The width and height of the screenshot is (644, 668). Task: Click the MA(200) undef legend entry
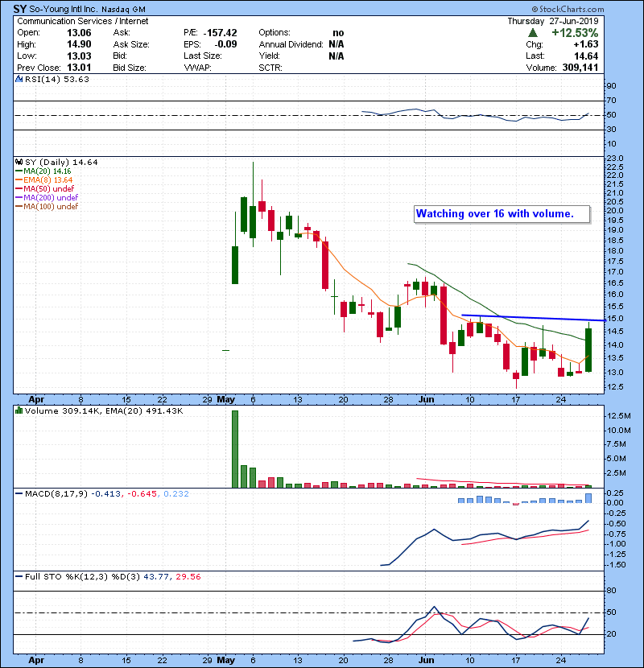pos(47,198)
